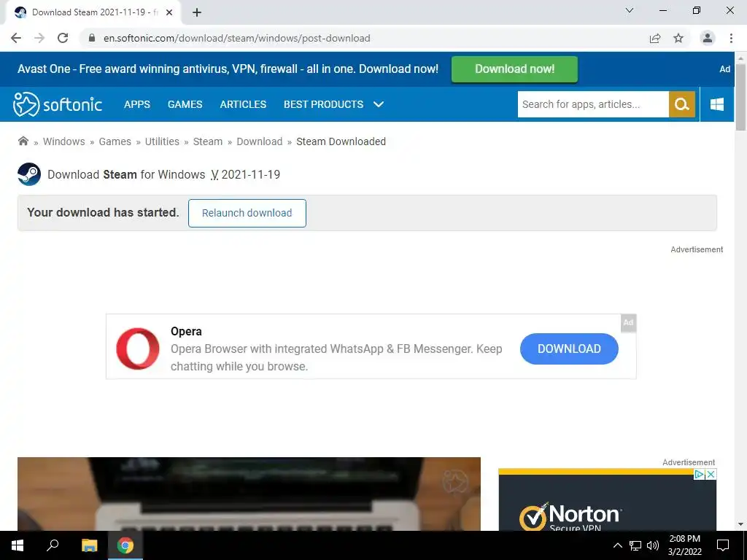
Task: Go to the home breadcrumb icon
Action: (23, 141)
